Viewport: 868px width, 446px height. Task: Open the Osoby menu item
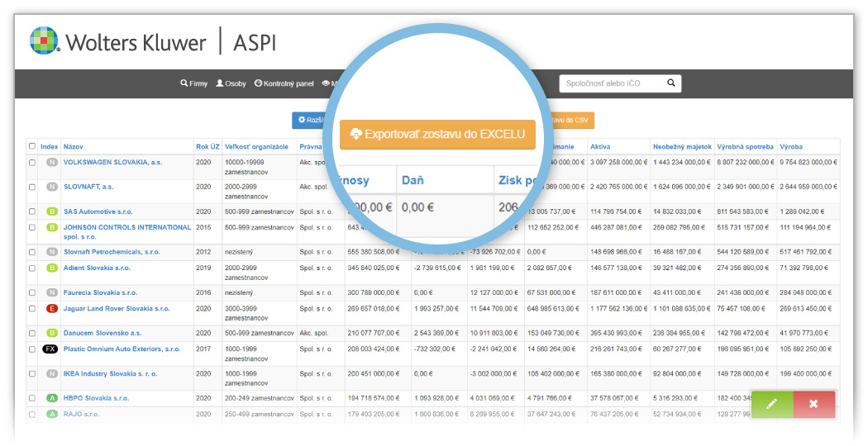pyautogui.click(x=231, y=83)
